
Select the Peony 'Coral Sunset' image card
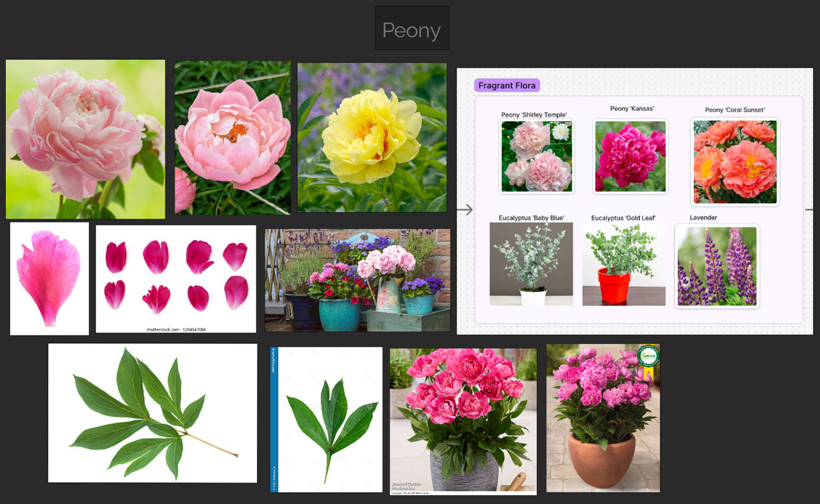click(x=735, y=161)
